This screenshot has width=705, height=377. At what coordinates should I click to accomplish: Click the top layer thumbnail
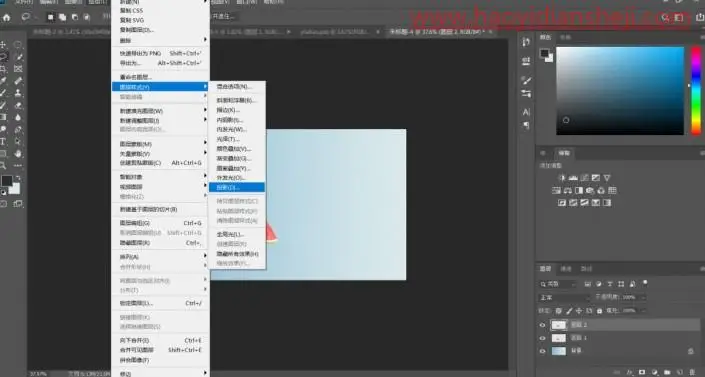point(559,325)
